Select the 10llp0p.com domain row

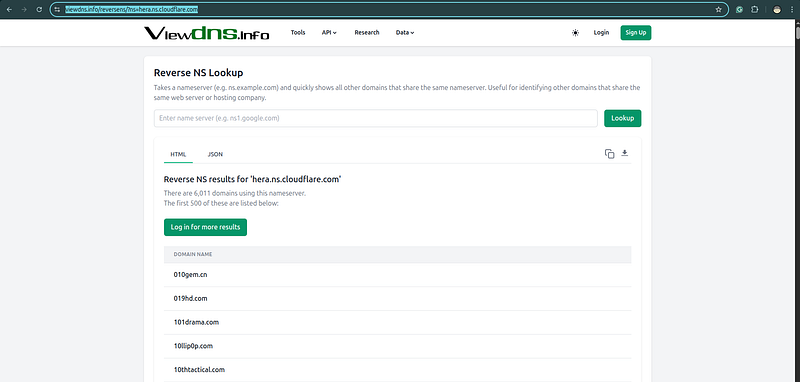[x=397, y=346]
